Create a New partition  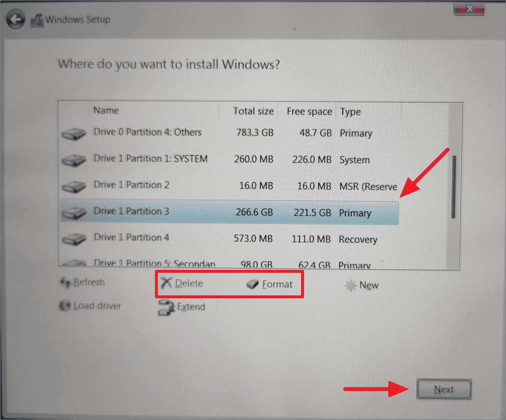click(x=362, y=286)
